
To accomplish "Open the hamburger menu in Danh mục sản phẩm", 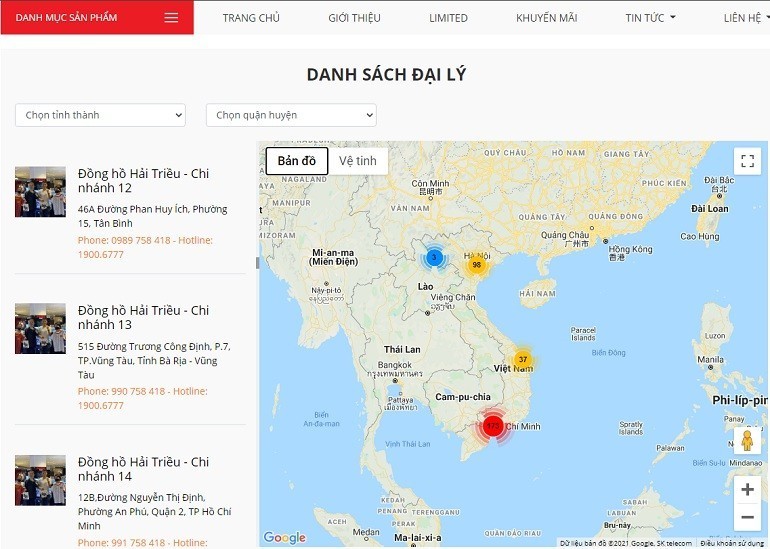I will point(171,18).
